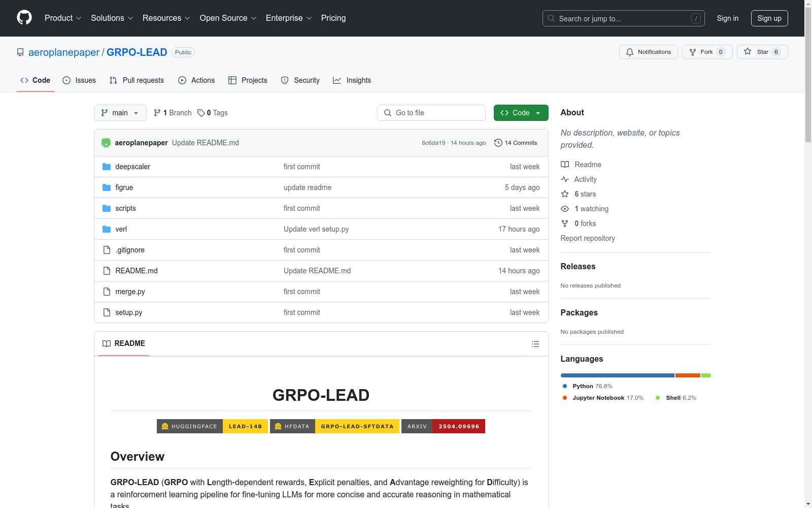The width and height of the screenshot is (812, 508).
Task: Expand the Solutions menu
Action: point(112,18)
